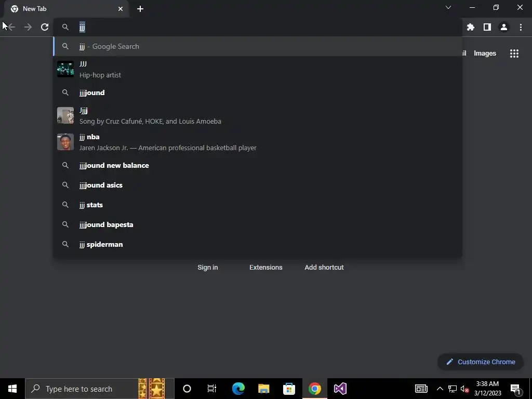This screenshot has width=532, height=399.
Task: Open Cortana circle icon on taskbar
Action: pos(187,389)
